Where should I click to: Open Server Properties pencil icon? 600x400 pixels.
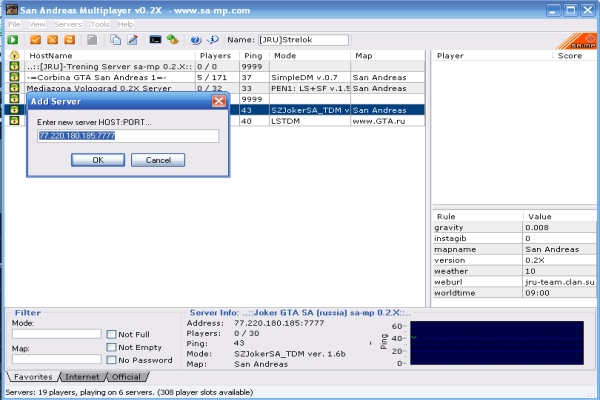pyautogui.click(x=132, y=39)
